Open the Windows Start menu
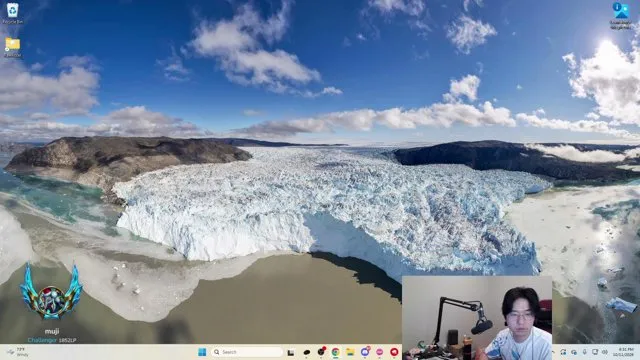The width and height of the screenshot is (640, 360). (x=202, y=352)
